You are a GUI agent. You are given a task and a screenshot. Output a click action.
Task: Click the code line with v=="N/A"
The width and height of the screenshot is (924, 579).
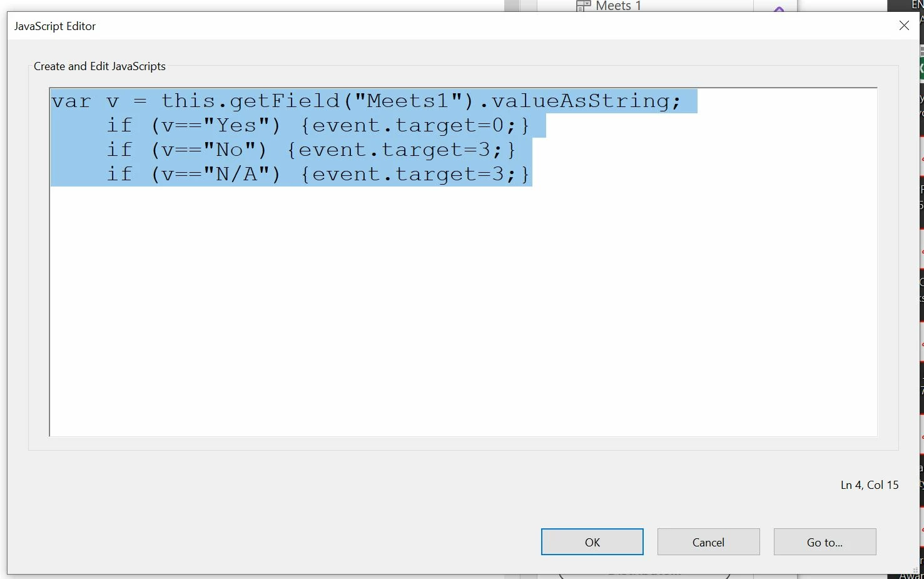pyautogui.click(x=318, y=174)
